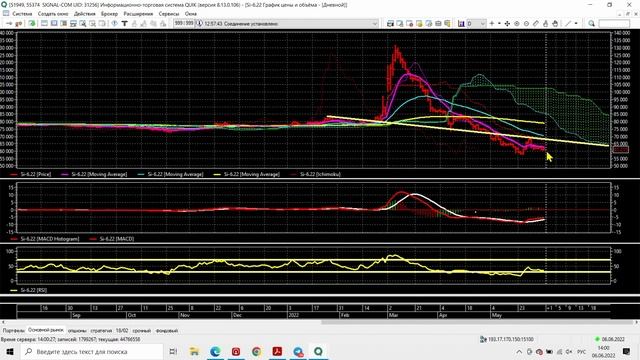This screenshot has height=360, width=640.
Task: Click the MACD Histogram legend entry
Action: [x=45, y=239]
